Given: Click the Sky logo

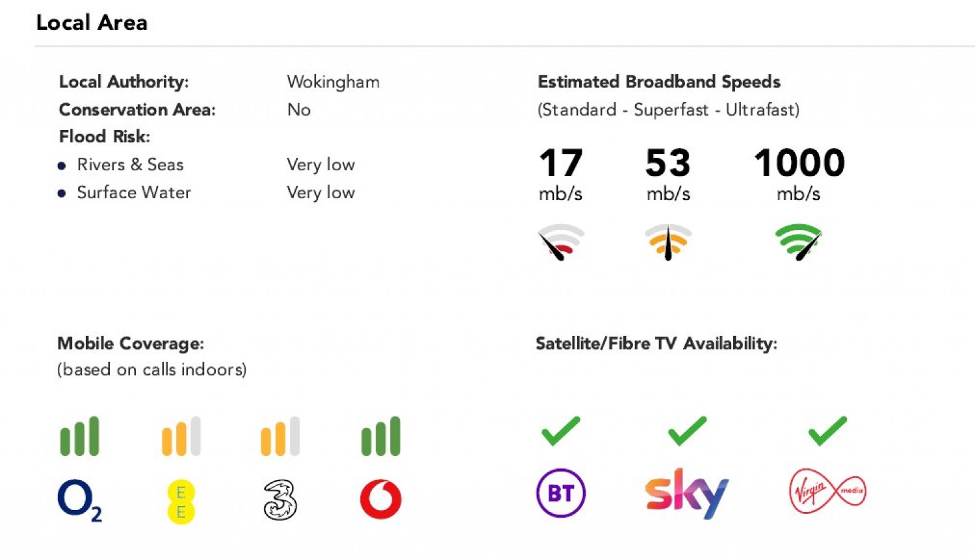Looking at the screenshot, I should point(686,493).
